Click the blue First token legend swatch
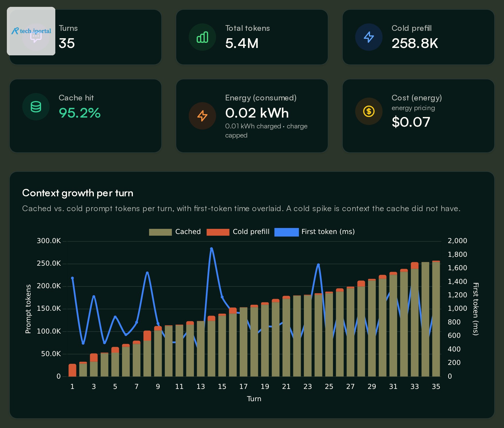The height and width of the screenshot is (428, 504). (x=286, y=232)
